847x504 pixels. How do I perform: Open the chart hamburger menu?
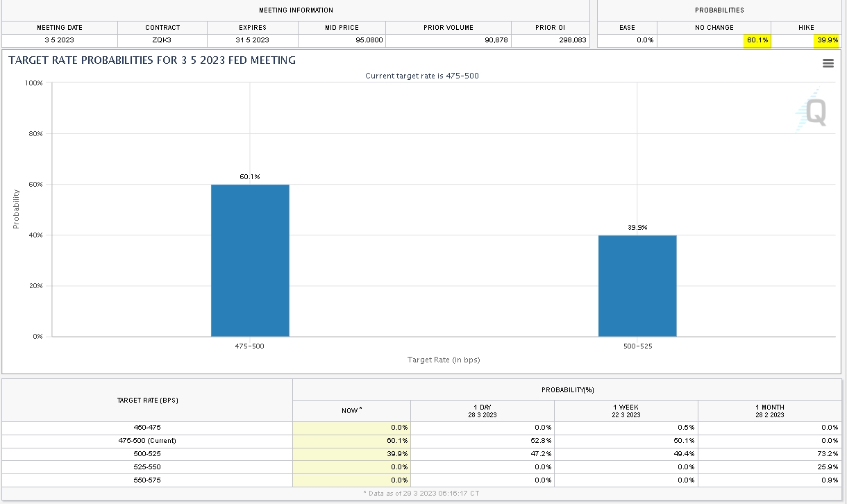point(828,63)
